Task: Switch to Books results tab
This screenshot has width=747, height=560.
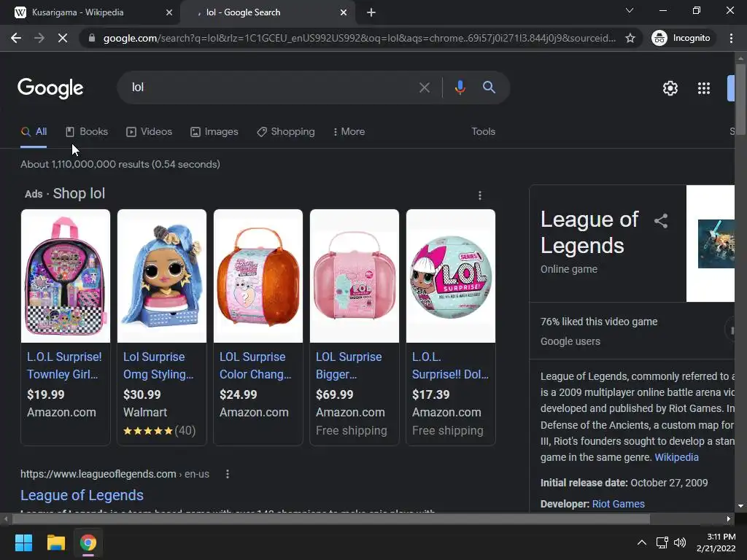Action: 87,131
